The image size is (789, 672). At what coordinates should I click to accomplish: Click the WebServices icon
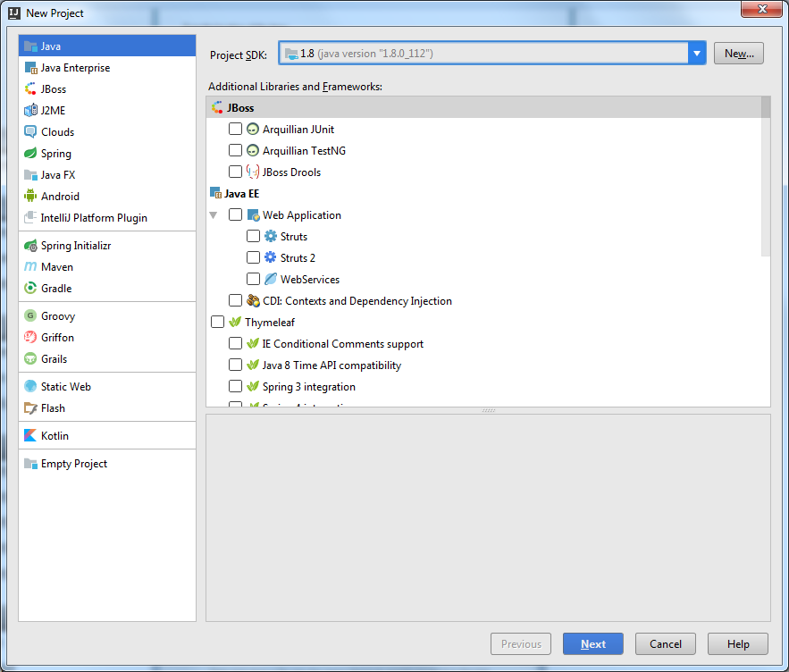271,279
